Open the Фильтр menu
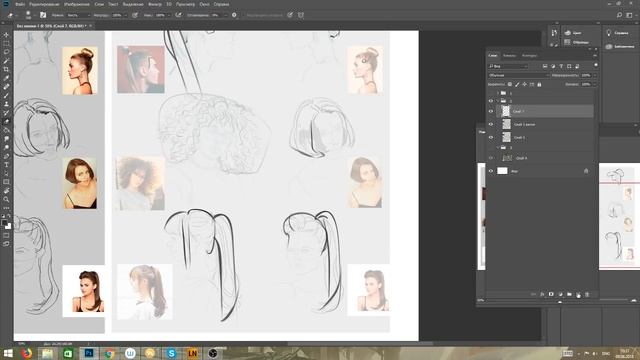The width and height of the screenshot is (640, 360). tap(155, 4)
